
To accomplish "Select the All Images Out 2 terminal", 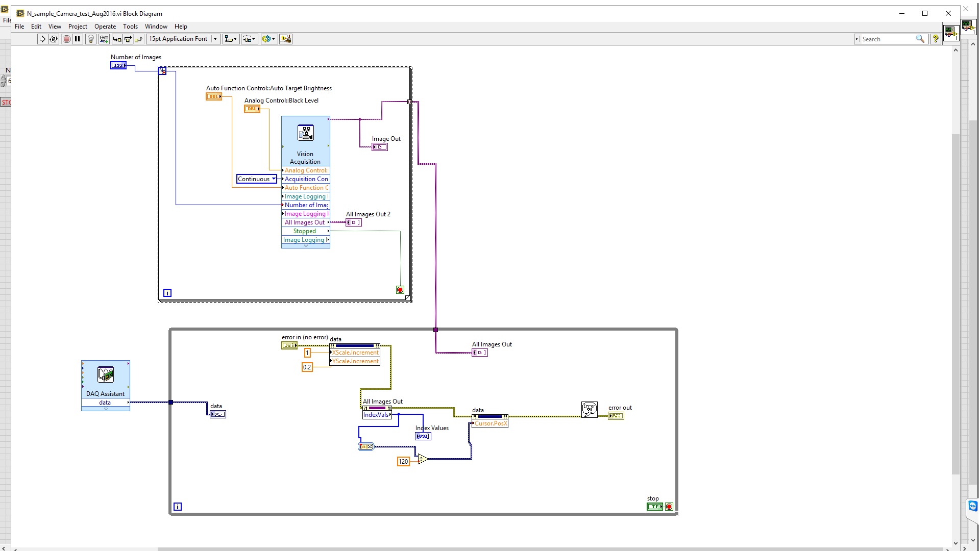I will coord(354,222).
